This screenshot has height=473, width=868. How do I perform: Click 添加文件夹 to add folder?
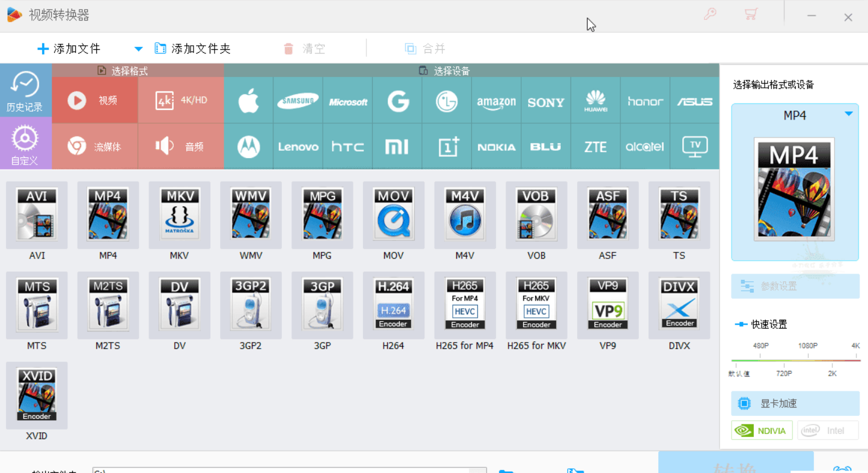tap(192, 49)
